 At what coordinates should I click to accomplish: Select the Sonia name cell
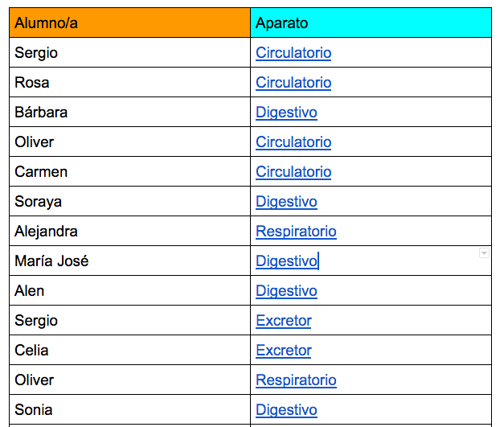coord(129,410)
